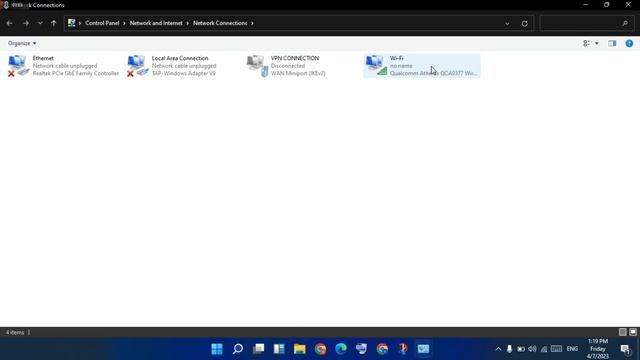This screenshot has height=360, width=640.
Task: Open the Help button
Action: point(629,43)
